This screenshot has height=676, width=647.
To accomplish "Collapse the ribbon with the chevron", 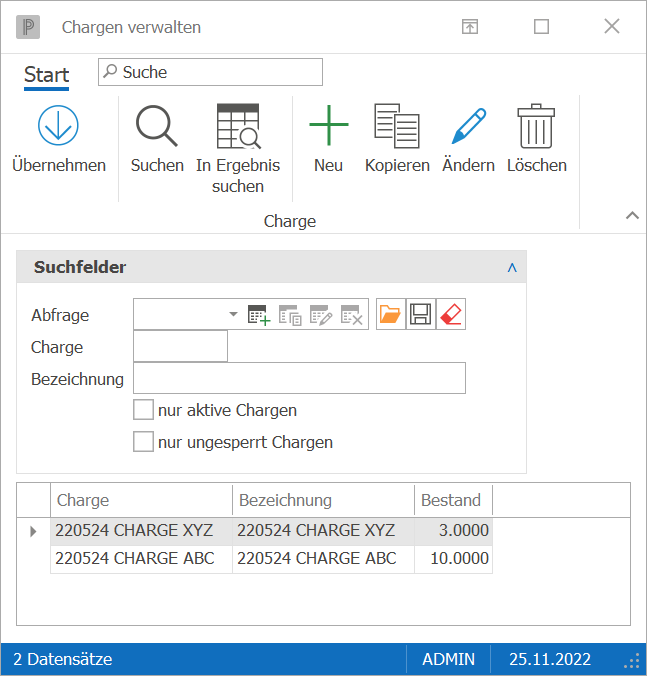I will 632,215.
